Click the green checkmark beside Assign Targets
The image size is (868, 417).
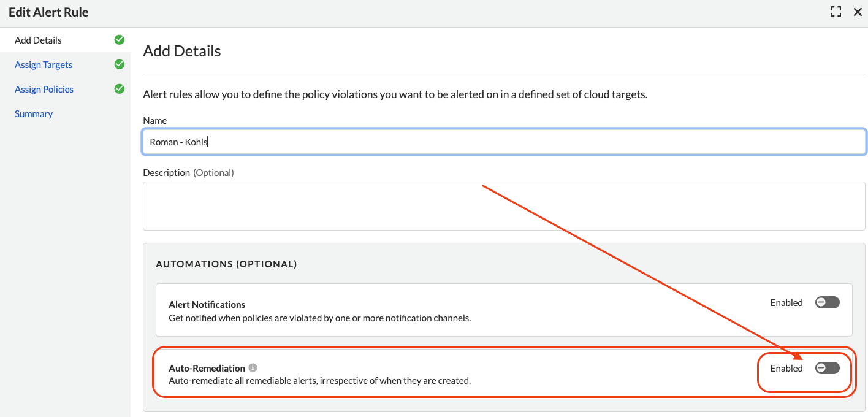[x=120, y=64]
